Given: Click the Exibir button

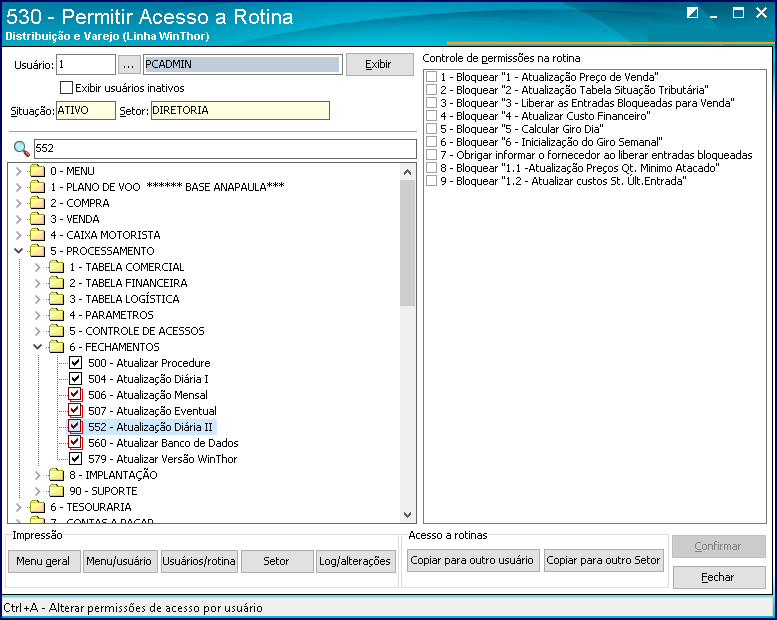Looking at the screenshot, I should pos(380,64).
